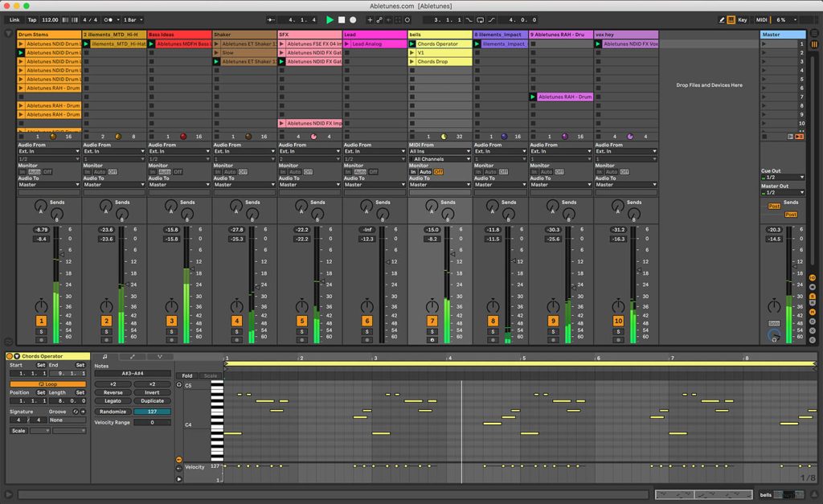This screenshot has height=504, width=823.
Task: Click Stop All Clips on the Master track
Action: point(764,136)
